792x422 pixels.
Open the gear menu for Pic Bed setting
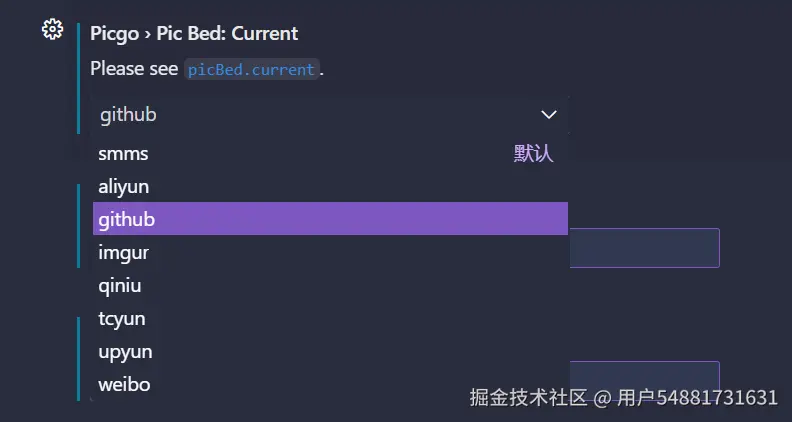[x=52, y=30]
